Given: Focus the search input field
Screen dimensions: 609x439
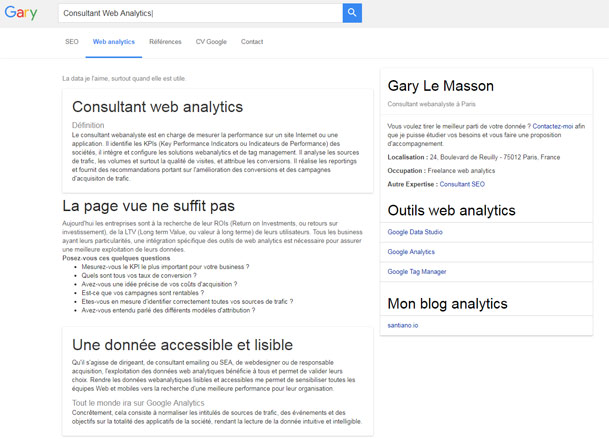Looking at the screenshot, I should point(200,13).
